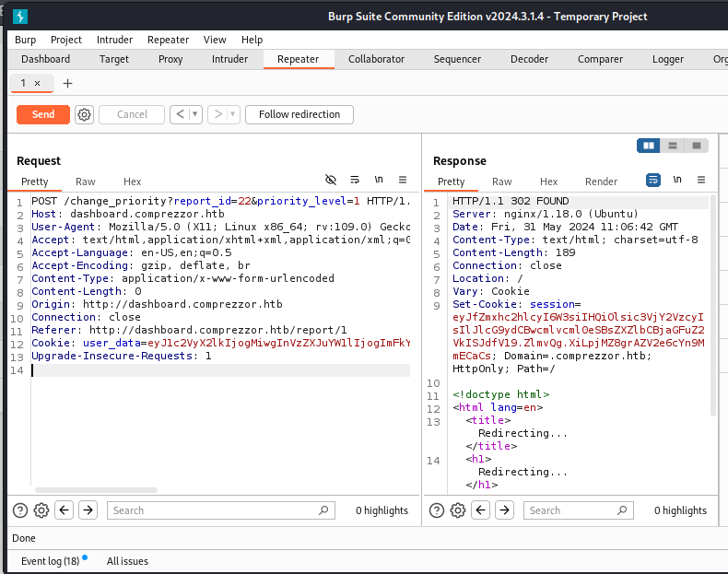Image resolution: width=728 pixels, height=574 pixels.
Task: Open All issues
Action: pos(128,561)
